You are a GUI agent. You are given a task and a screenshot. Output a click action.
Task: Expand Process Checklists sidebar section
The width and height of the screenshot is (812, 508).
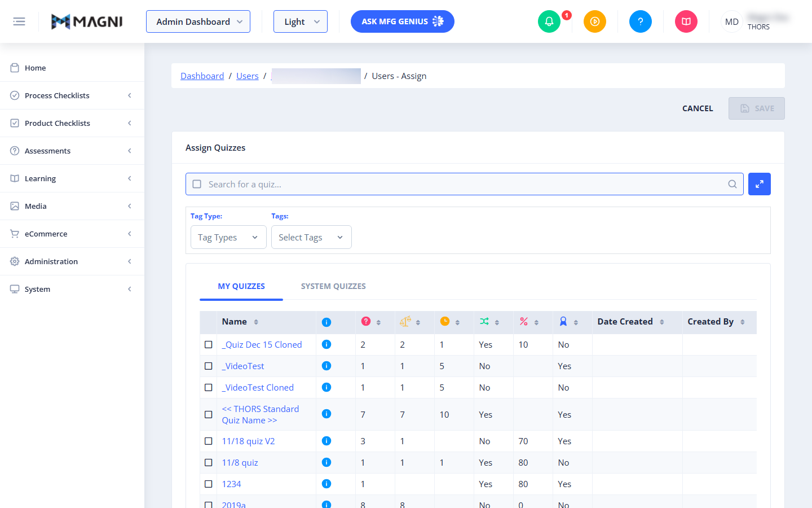[72, 95]
